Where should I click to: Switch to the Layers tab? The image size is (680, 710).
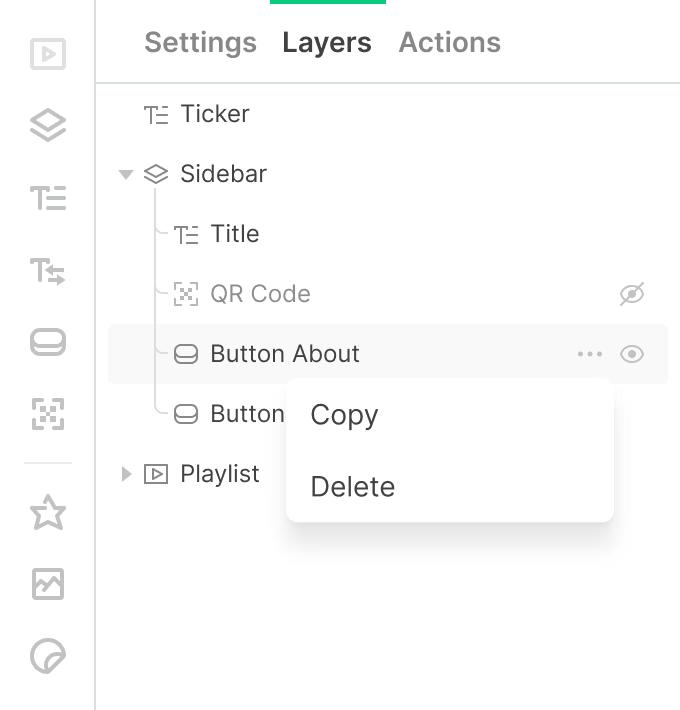(327, 43)
